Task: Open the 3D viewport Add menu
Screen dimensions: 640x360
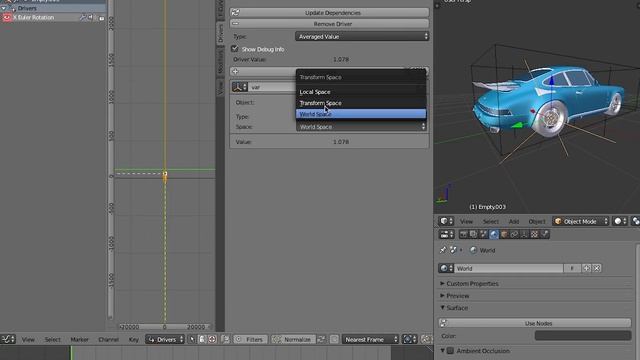Action: tap(513, 221)
